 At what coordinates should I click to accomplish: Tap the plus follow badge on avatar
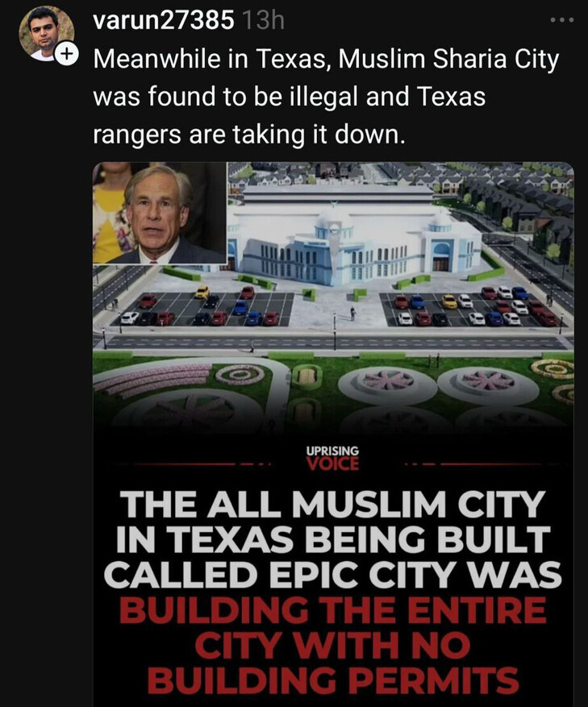pyautogui.click(x=66, y=55)
